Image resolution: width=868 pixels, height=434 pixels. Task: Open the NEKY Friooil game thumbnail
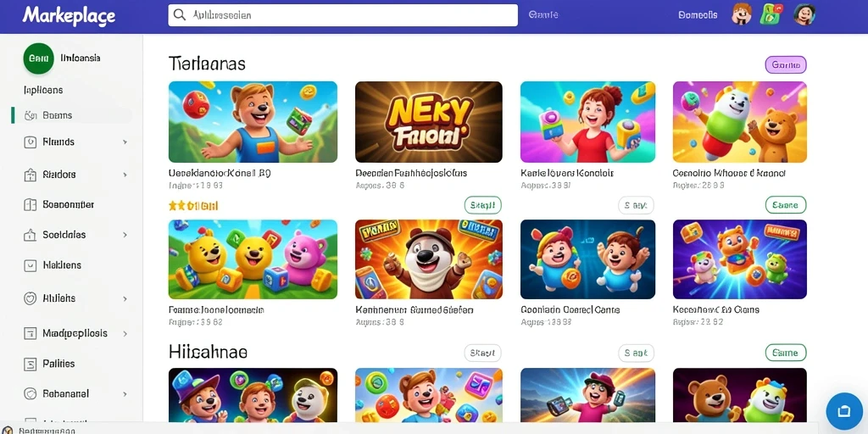pos(428,122)
